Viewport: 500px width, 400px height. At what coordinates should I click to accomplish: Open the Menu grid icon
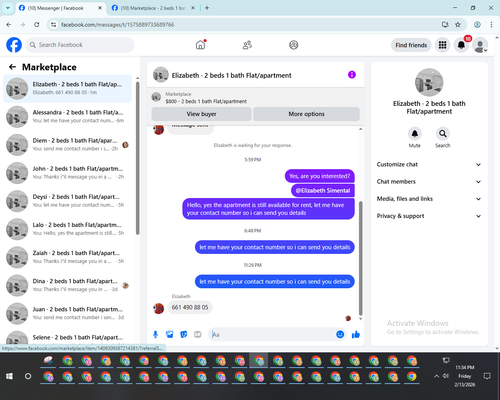pos(442,45)
